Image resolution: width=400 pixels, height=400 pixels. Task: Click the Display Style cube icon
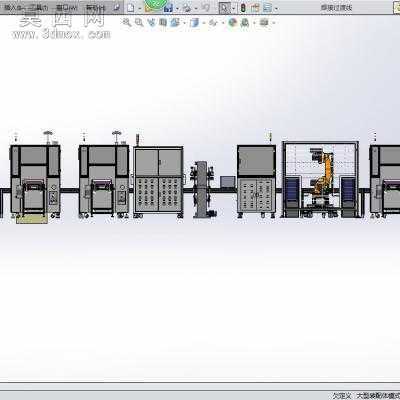click(194, 23)
